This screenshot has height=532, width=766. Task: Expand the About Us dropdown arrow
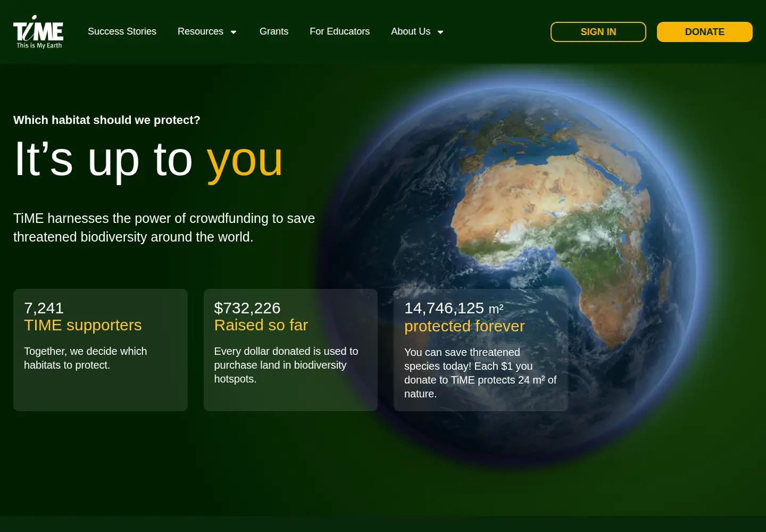click(x=440, y=32)
